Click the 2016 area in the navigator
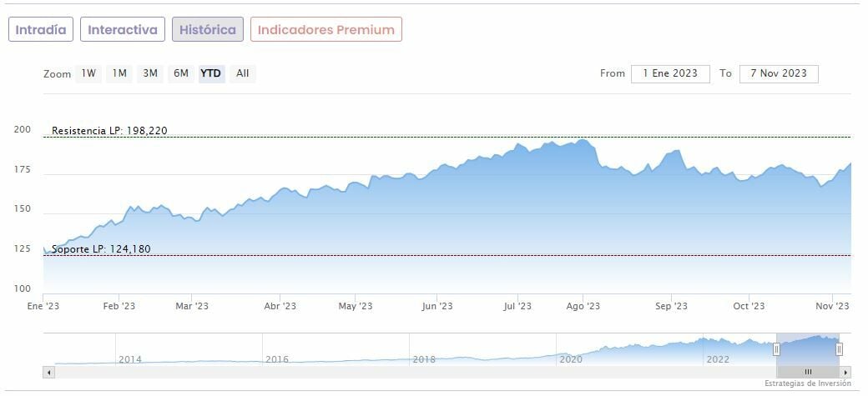 276,359
